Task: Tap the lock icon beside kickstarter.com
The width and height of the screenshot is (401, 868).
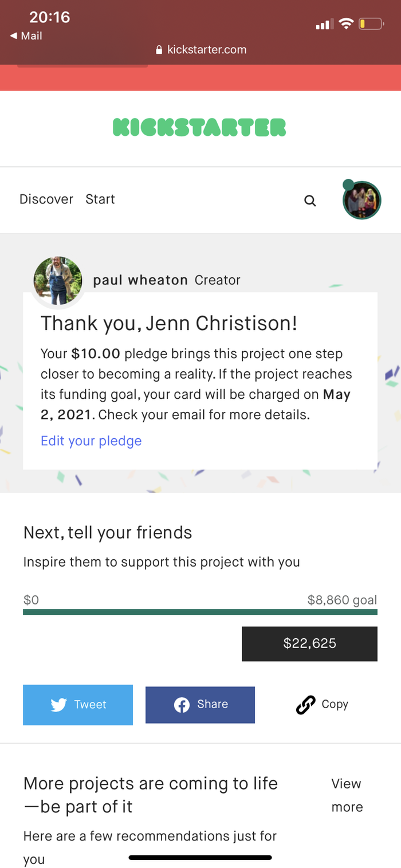Action: click(159, 50)
